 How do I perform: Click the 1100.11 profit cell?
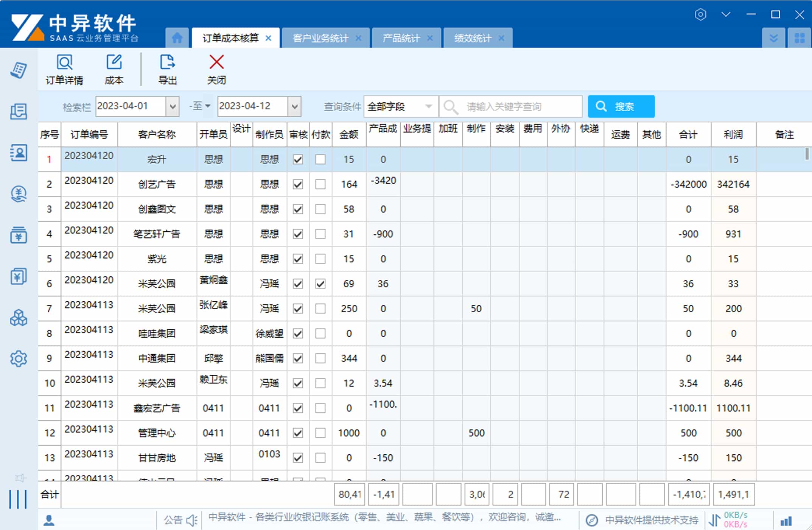click(x=733, y=408)
